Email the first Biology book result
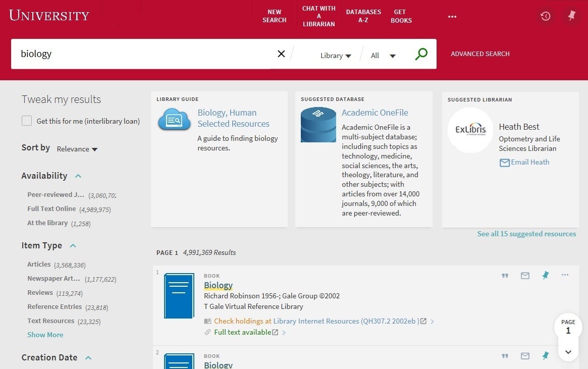This screenshot has height=369, width=588. click(525, 276)
